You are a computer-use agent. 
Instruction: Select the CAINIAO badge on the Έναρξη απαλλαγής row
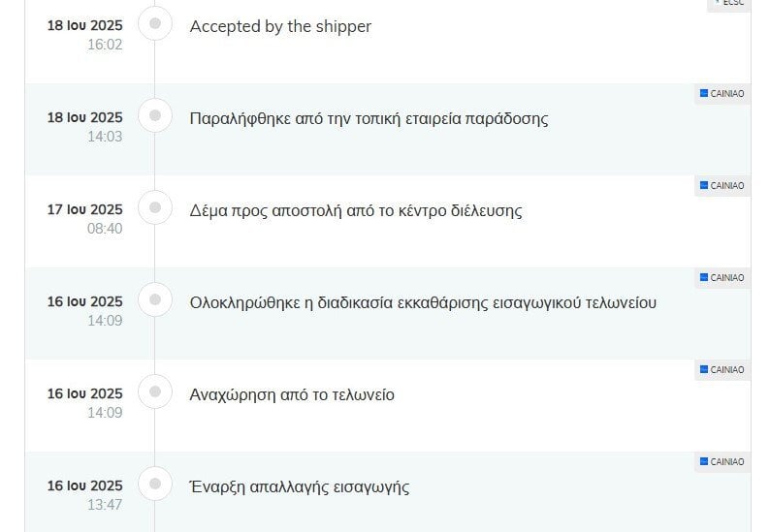[x=722, y=462]
